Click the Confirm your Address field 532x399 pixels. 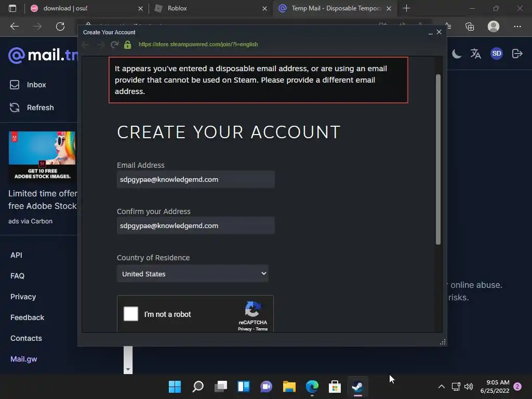coord(196,225)
